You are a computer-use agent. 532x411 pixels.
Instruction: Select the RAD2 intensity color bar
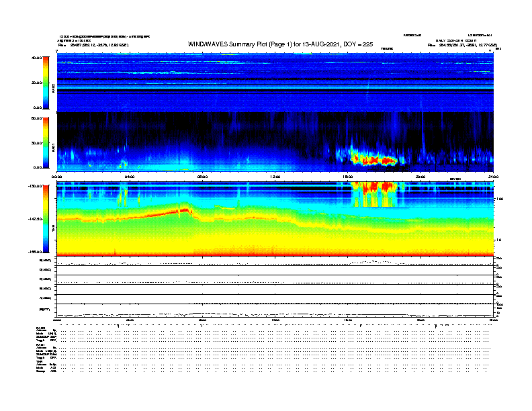point(46,83)
